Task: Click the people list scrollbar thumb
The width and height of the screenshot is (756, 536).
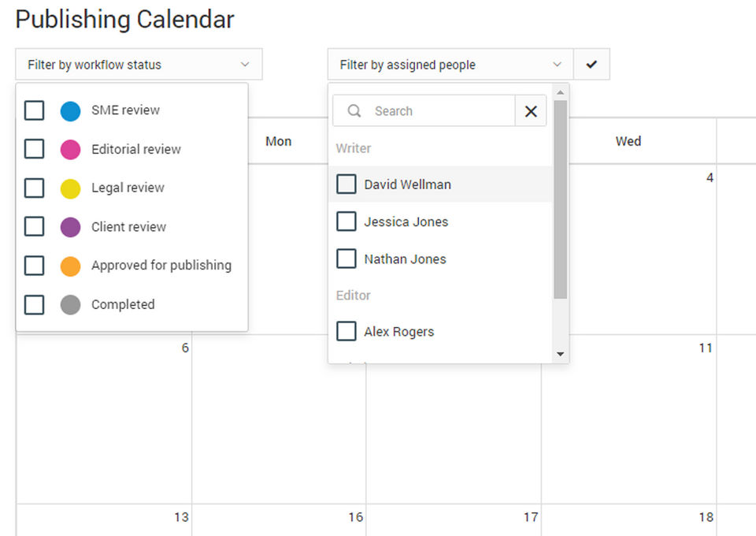Action: pyautogui.click(x=560, y=197)
